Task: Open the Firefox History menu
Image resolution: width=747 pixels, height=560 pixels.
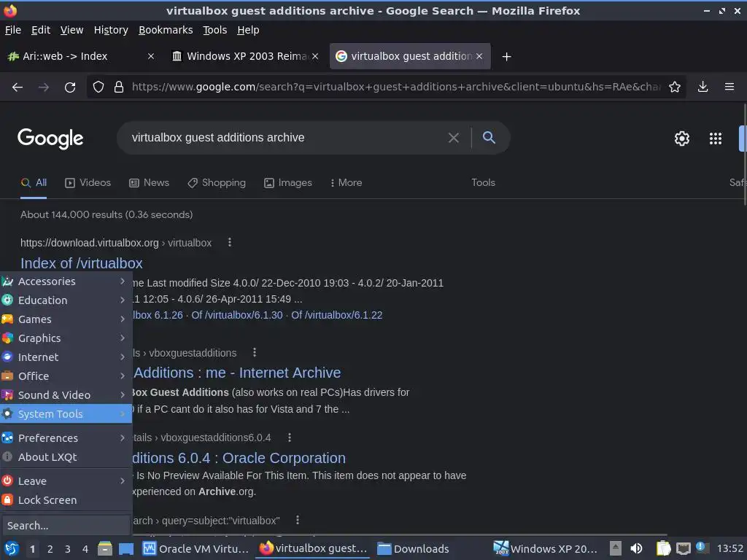Action: [x=111, y=30]
